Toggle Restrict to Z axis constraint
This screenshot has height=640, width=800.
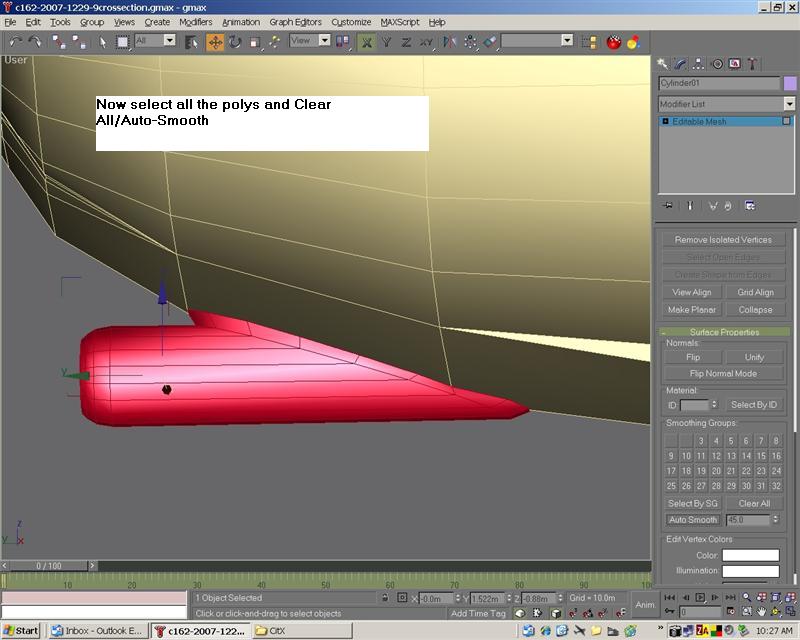tap(406, 42)
